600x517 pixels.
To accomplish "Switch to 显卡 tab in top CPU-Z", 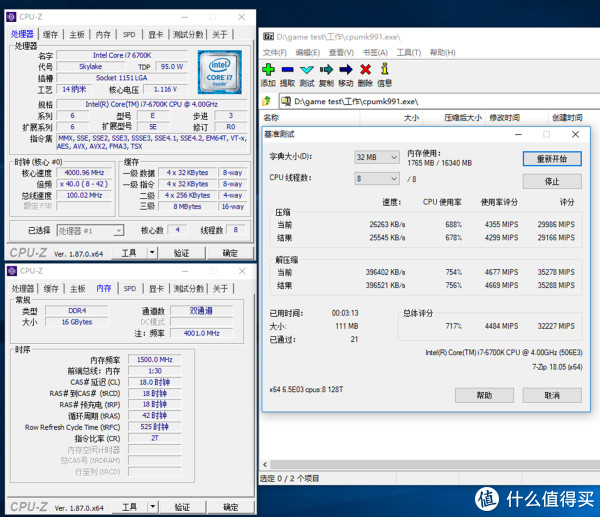I will point(156,35).
